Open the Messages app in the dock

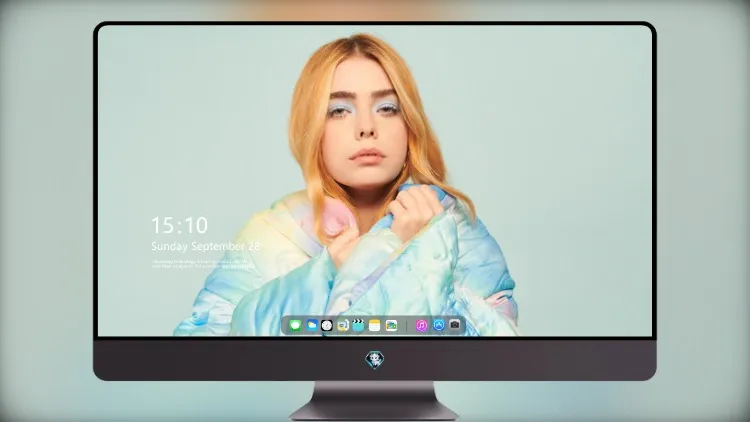295,326
